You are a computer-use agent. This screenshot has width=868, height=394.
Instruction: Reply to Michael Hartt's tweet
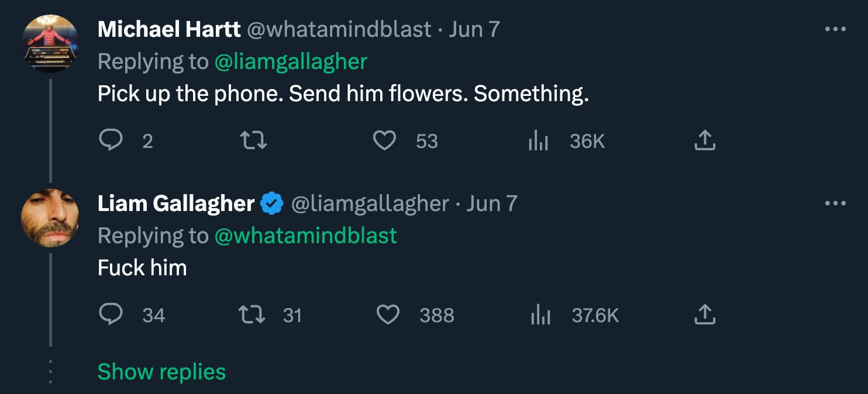[x=111, y=140]
